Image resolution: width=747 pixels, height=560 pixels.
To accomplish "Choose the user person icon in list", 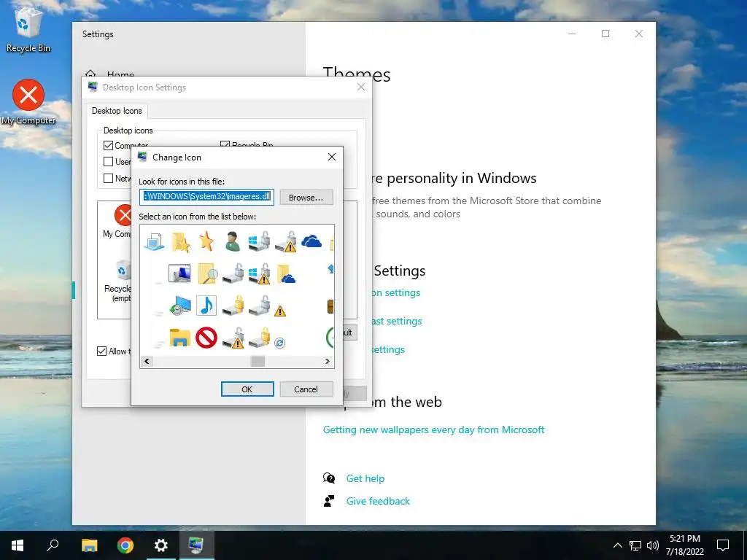I will (x=233, y=241).
